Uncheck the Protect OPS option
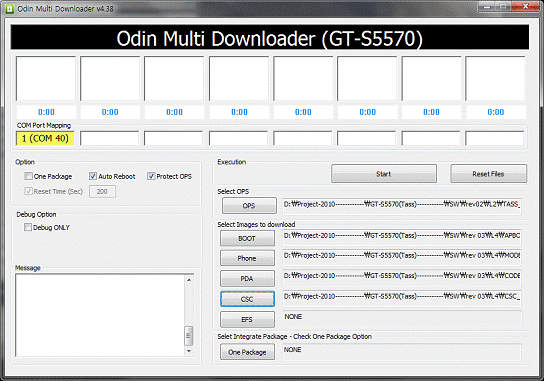Screen dimensions: 544x381 pos(151,176)
